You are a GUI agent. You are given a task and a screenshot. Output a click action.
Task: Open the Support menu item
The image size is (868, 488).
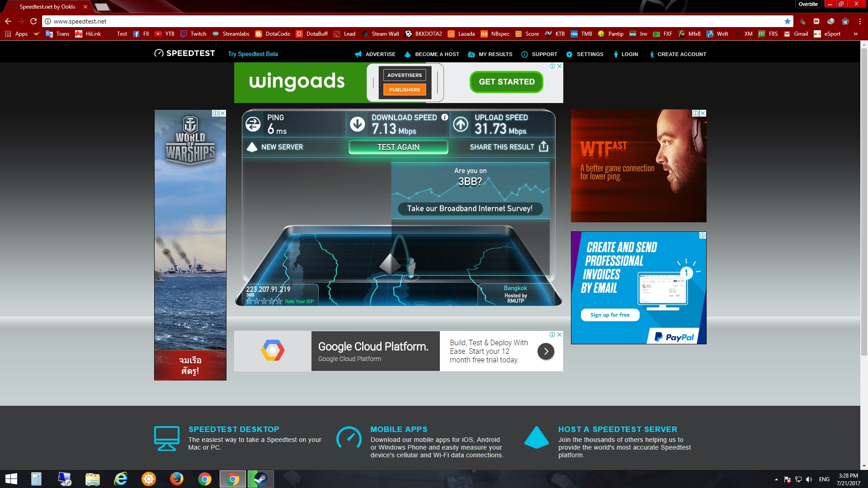tap(539, 54)
